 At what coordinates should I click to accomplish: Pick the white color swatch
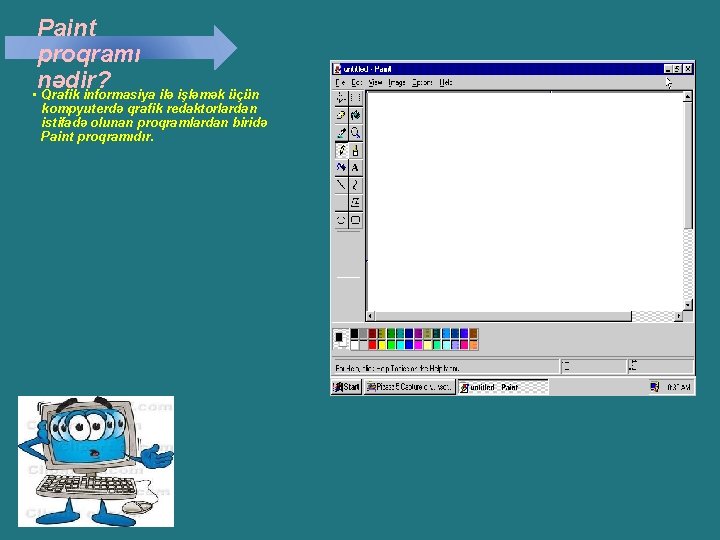click(354, 345)
